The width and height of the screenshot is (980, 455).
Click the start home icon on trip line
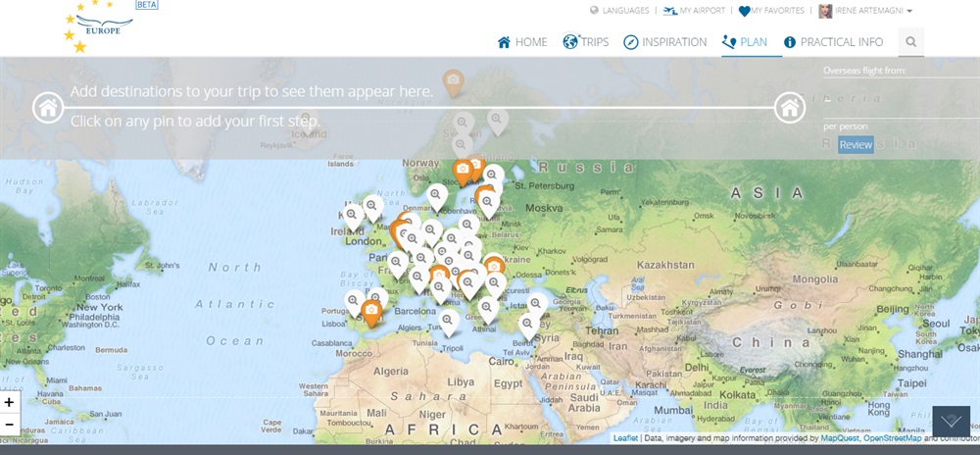48,108
